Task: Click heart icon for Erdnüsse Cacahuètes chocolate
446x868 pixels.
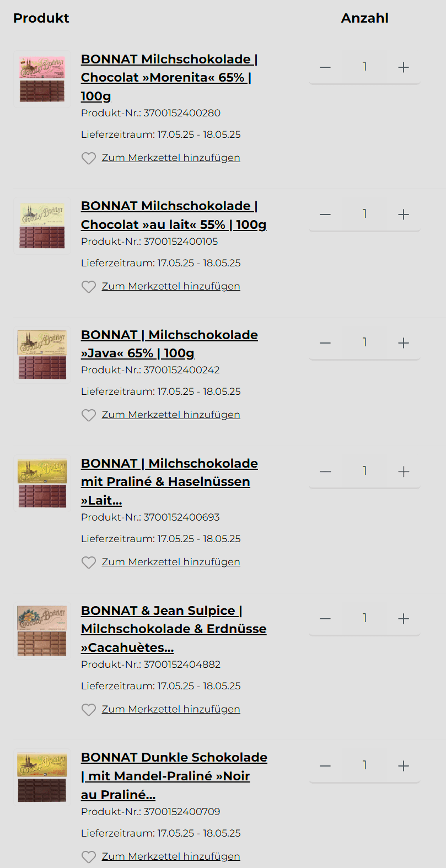Action: click(89, 710)
